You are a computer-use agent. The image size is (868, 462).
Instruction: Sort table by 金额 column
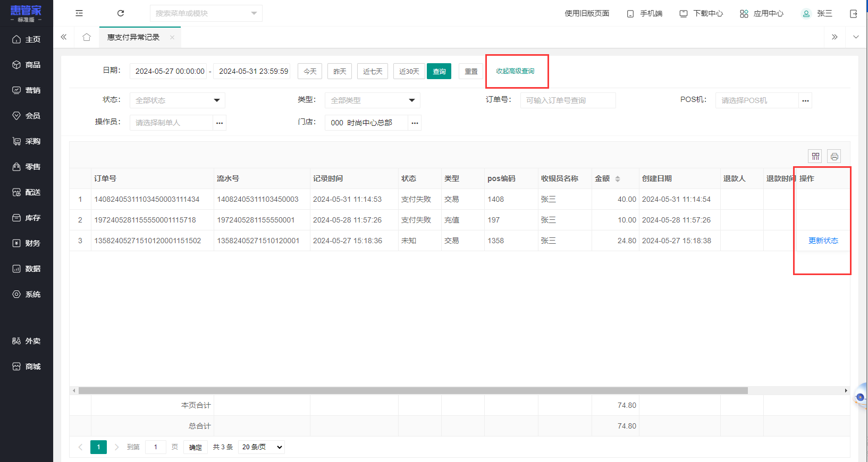[618, 179]
